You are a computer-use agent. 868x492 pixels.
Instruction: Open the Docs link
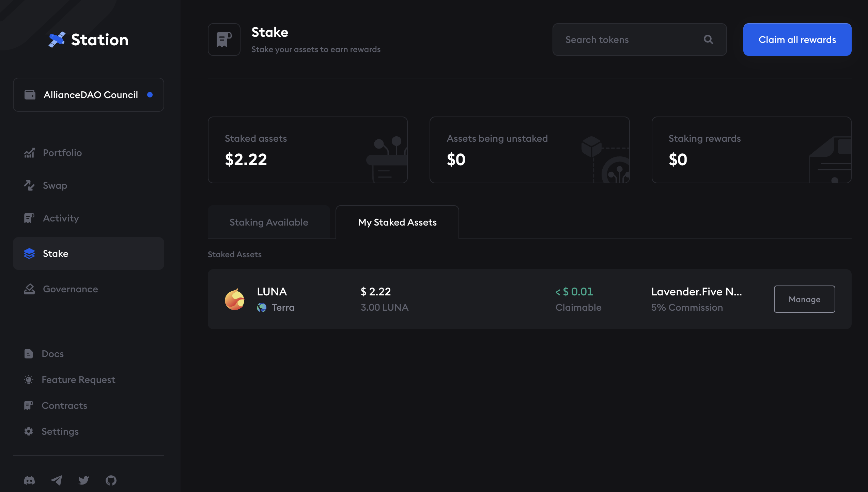(x=52, y=354)
